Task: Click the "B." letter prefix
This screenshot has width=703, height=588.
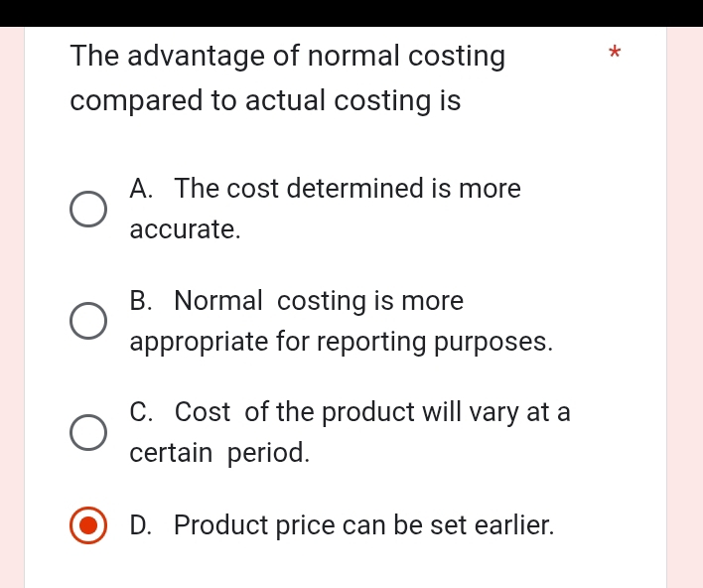Action: [x=142, y=300]
